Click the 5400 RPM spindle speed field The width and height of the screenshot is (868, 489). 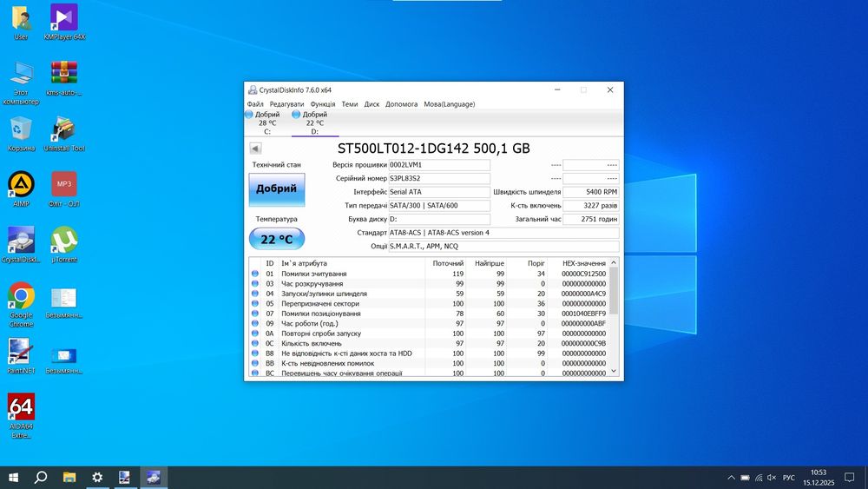pyautogui.click(x=590, y=192)
